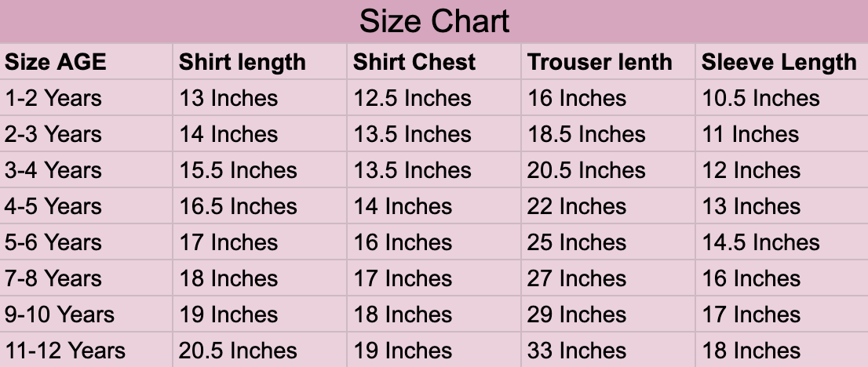Screen dimensions: 868x367
Task: Select the Sleeve Length column header
Action: [x=779, y=63]
